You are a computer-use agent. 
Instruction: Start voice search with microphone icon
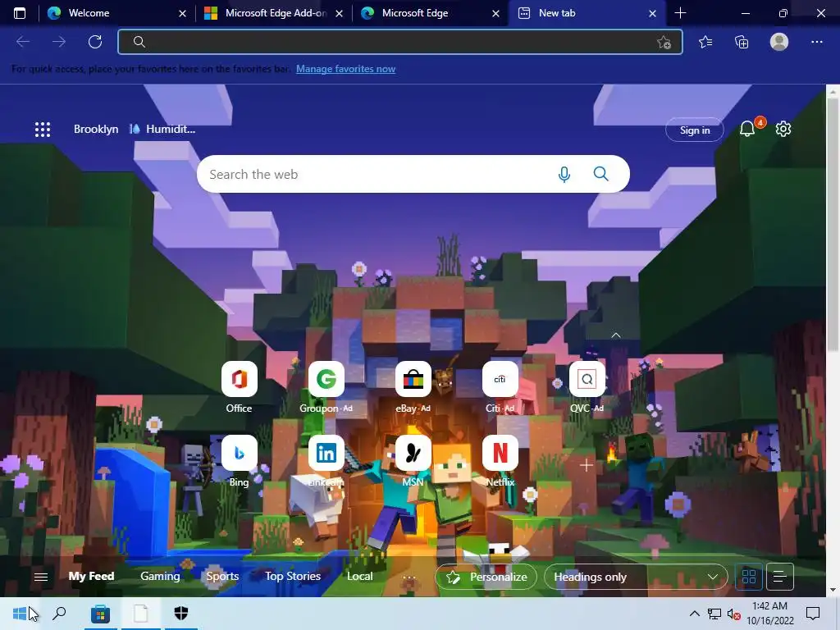[564, 174]
